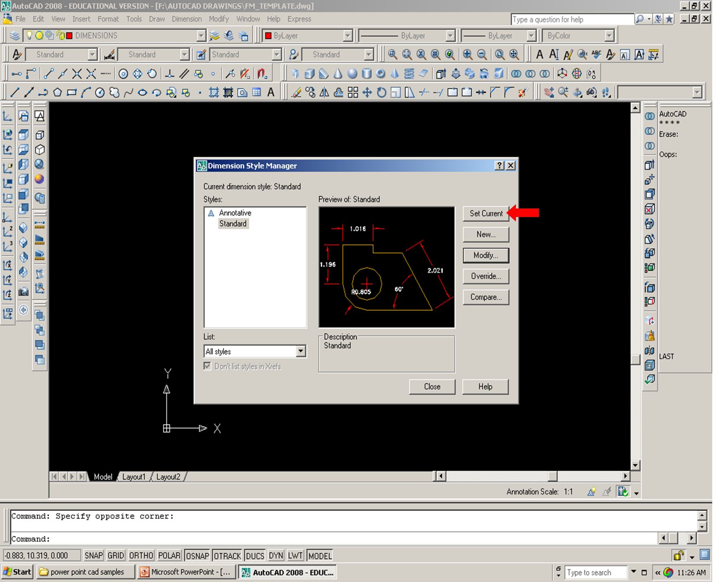This screenshot has width=728, height=582.
Task: Toggle LWT lineweight display
Action: click(x=295, y=556)
